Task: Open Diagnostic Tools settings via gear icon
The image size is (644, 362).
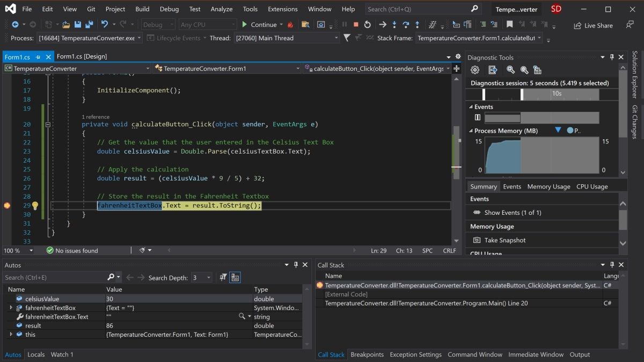Action: [x=475, y=70]
